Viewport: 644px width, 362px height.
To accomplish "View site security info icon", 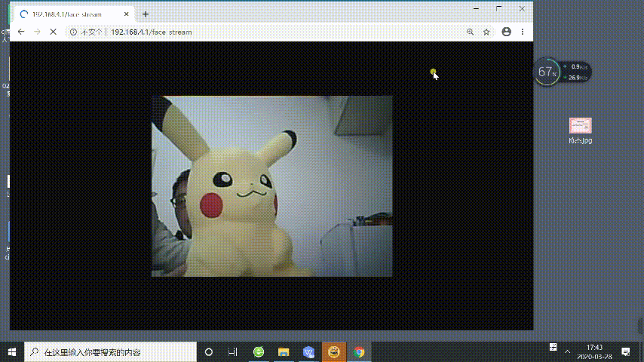I will click(x=73, y=32).
